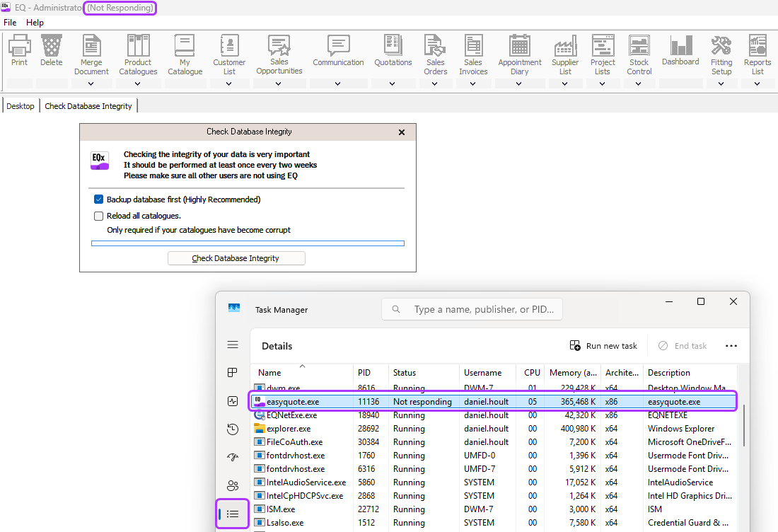The image size is (778, 532).
Task: Open Product Catalogues from toolbar
Action: click(x=138, y=45)
